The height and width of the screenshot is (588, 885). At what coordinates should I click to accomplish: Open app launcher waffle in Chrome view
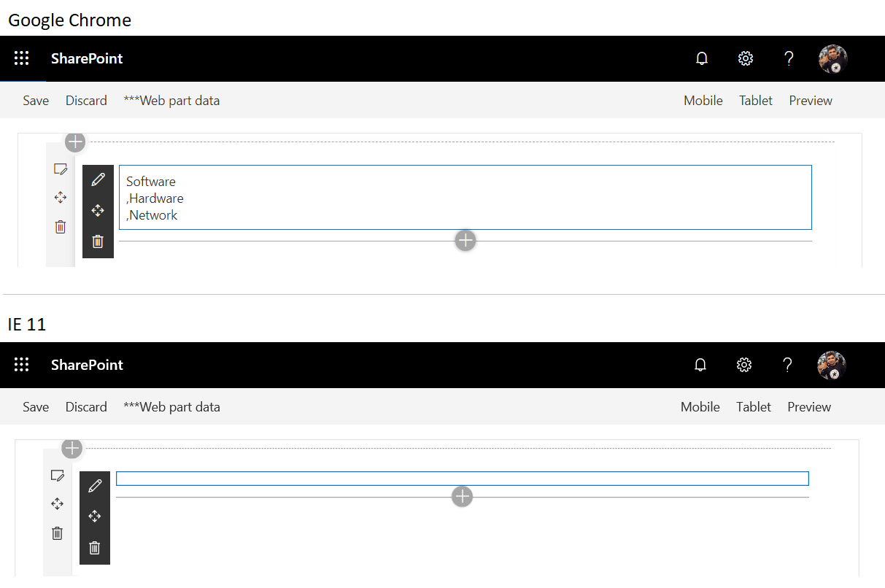coord(22,59)
